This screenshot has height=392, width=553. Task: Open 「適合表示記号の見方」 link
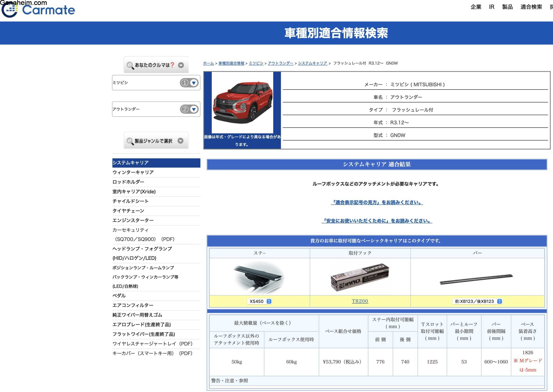[377, 203]
